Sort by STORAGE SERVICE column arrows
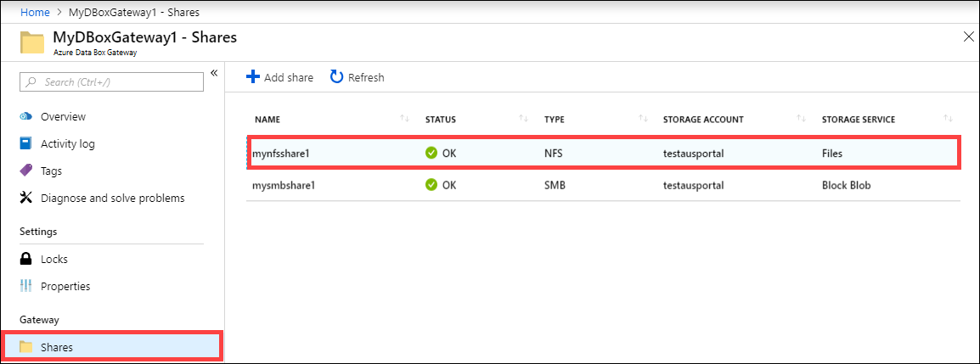This screenshot has width=980, height=364. coord(948,119)
